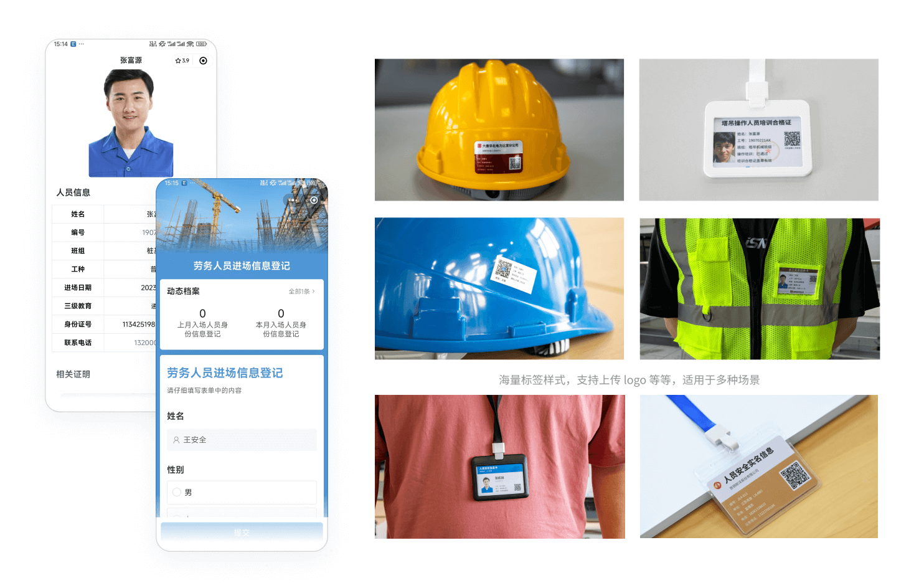Click the 张富源 page title
The height and width of the screenshot is (583, 924).
click(131, 60)
